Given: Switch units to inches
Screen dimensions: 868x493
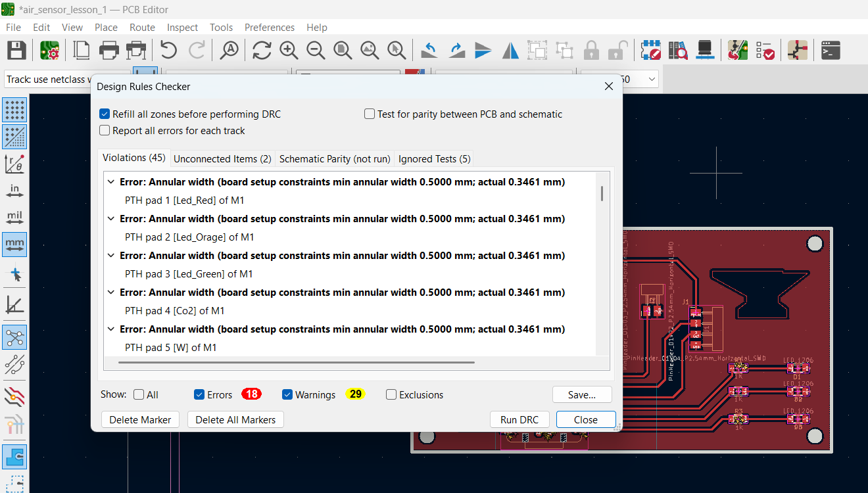Looking at the screenshot, I should click(x=14, y=191).
